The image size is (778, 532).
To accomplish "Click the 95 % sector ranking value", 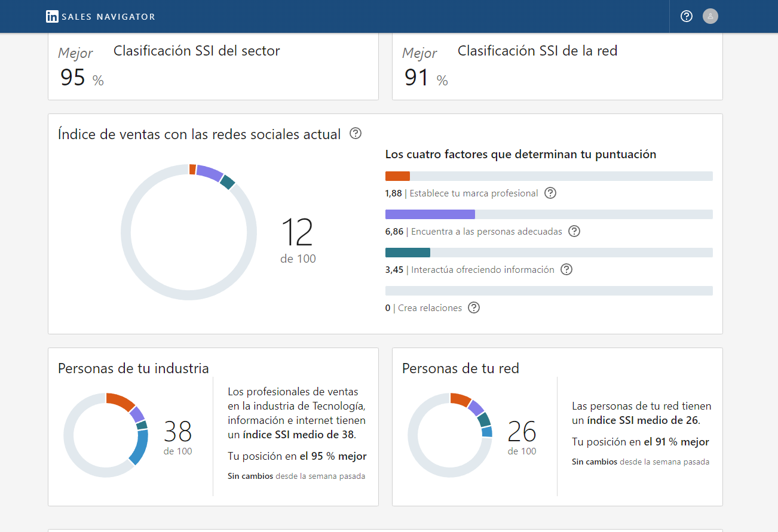I will (x=82, y=78).
